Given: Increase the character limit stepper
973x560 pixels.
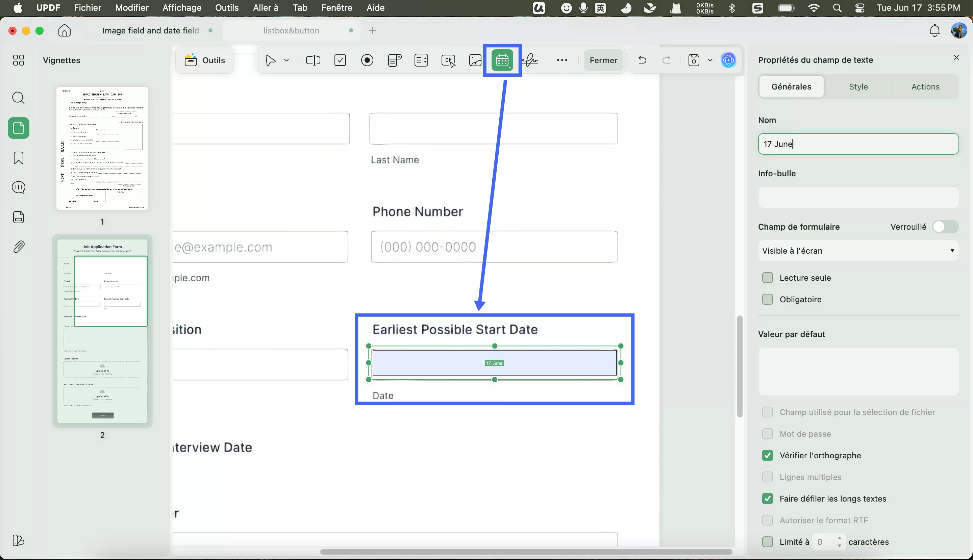Looking at the screenshot, I should (x=839, y=538).
